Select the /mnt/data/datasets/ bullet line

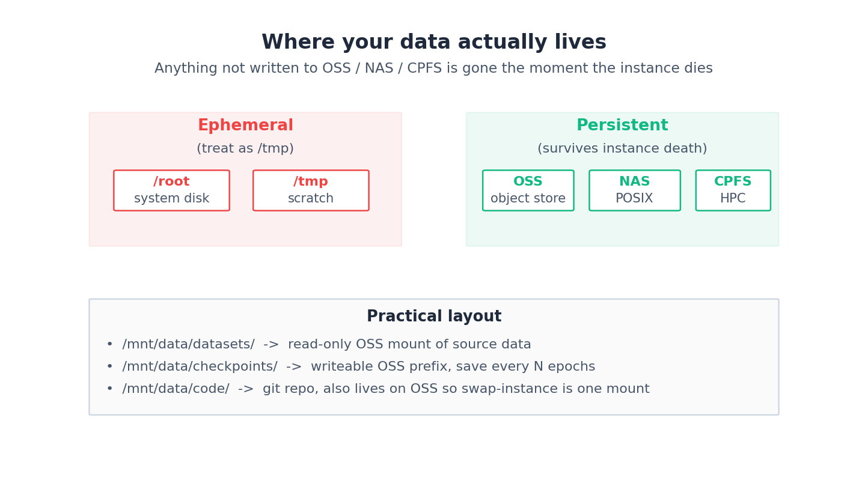319,345
